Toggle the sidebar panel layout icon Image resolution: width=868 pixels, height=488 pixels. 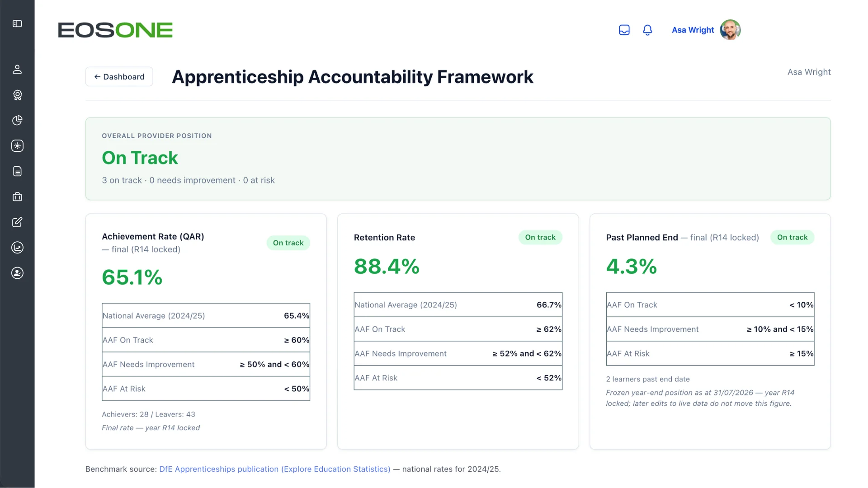(x=17, y=23)
